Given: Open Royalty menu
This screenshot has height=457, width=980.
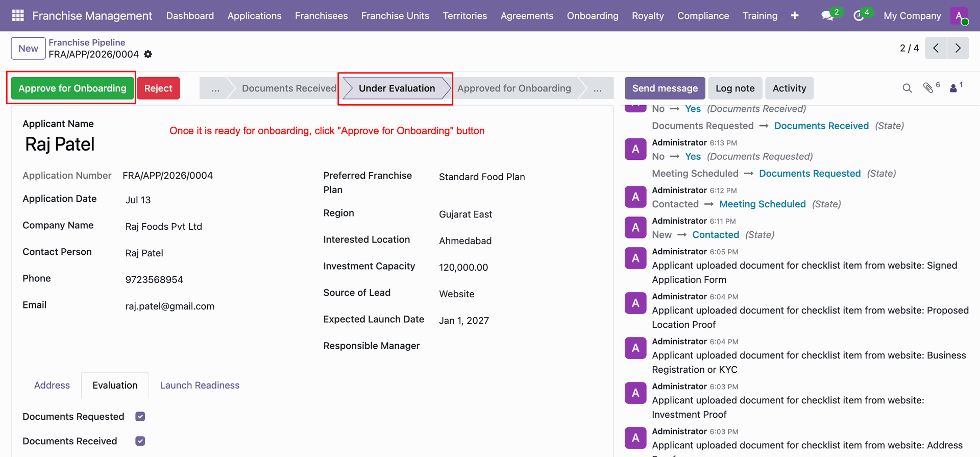Looking at the screenshot, I should click(x=648, y=16).
